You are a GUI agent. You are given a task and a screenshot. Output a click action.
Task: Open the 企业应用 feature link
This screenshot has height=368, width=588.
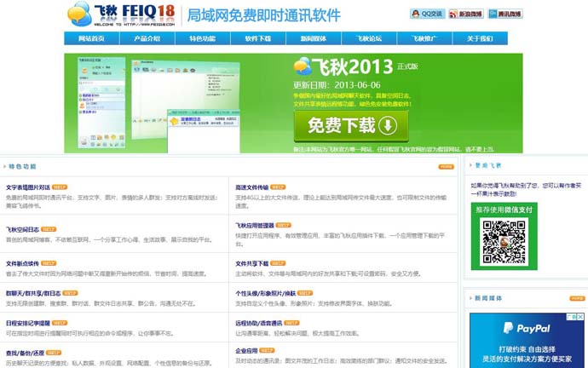246,351
